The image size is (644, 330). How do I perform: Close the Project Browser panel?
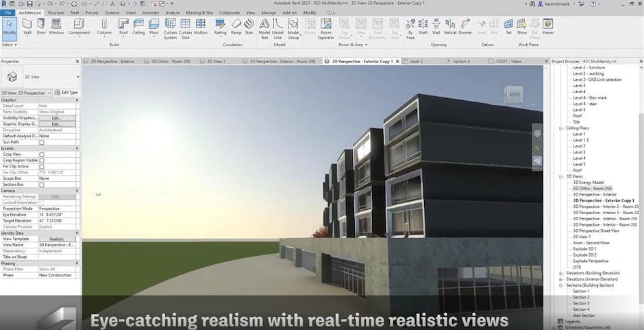[x=641, y=61]
